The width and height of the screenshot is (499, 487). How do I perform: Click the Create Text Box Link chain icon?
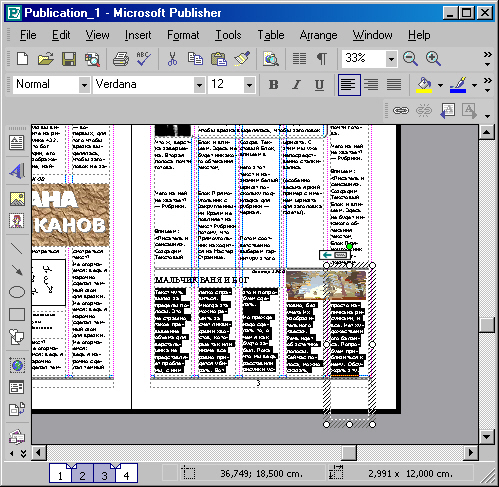pos(401,110)
